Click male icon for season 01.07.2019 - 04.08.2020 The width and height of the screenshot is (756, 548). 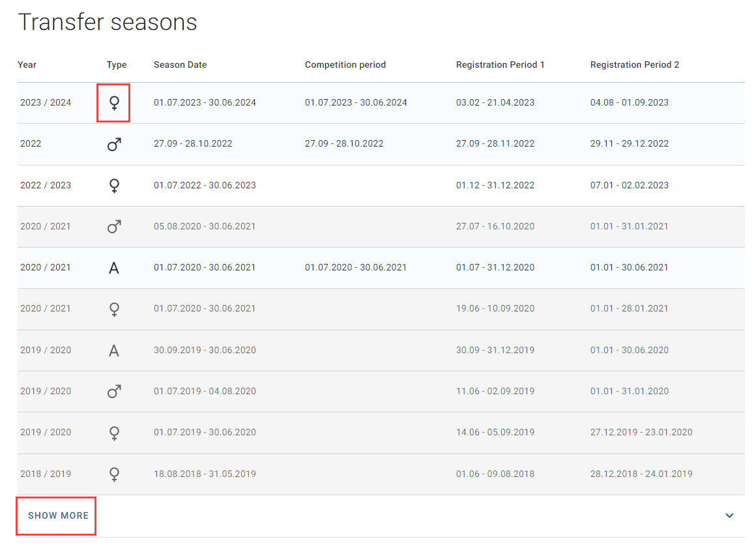(x=114, y=392)
